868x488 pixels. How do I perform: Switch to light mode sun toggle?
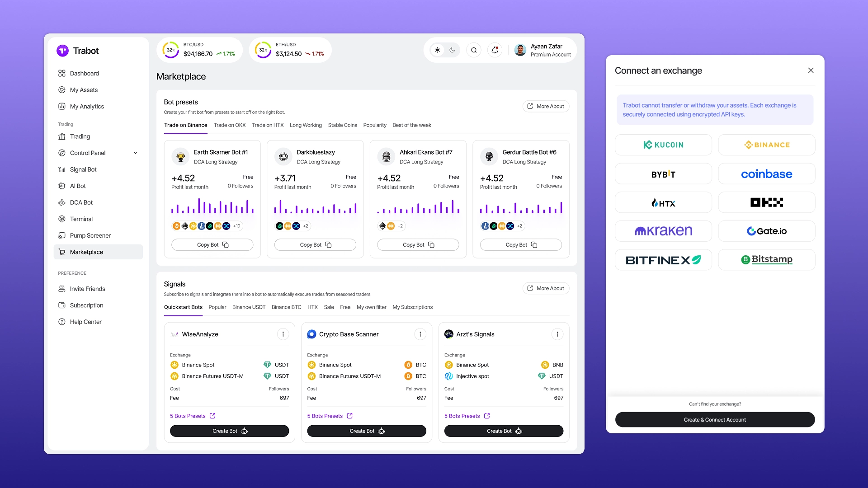tap(437, 50)
